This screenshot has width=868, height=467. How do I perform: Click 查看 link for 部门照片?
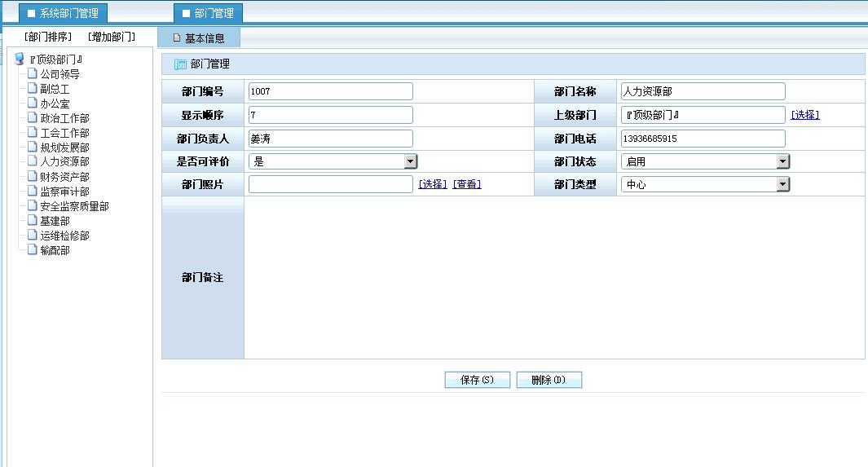(467, 183)
